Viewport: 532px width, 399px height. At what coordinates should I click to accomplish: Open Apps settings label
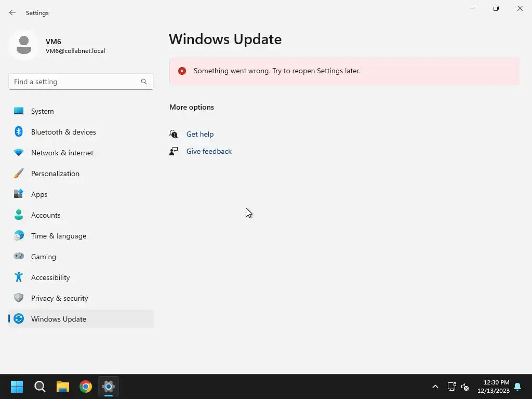(39, 194)
